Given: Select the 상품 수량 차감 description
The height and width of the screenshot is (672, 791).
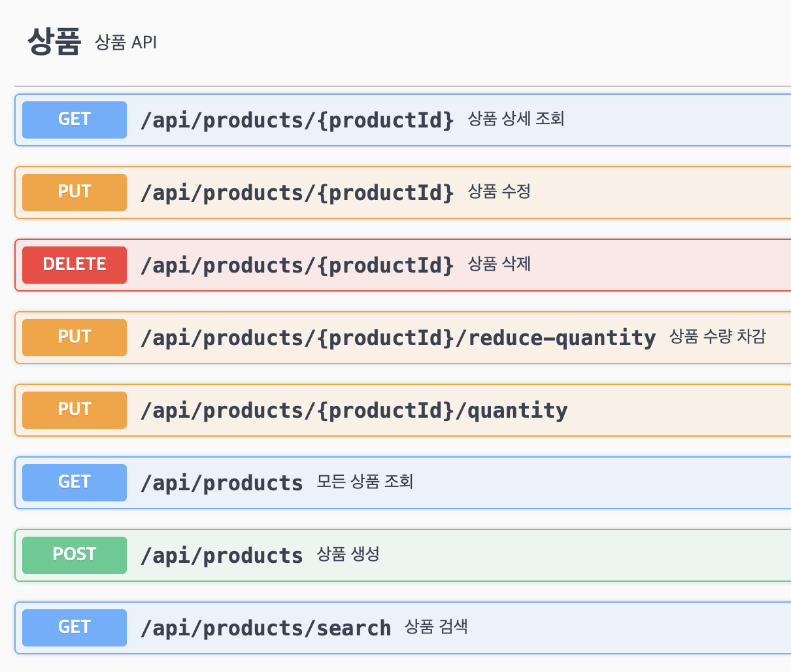Looking at the screenshot, I should (x=717, y=337).
